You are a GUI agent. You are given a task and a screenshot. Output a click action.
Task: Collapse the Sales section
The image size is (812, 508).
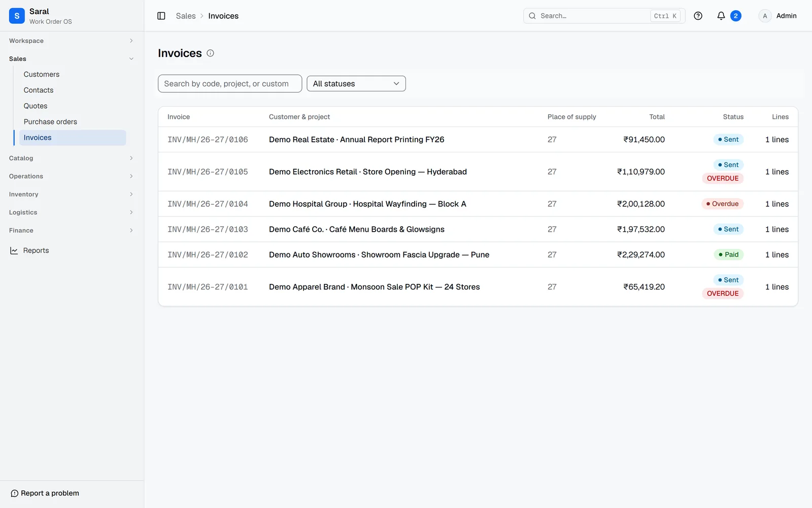[72, 59]
